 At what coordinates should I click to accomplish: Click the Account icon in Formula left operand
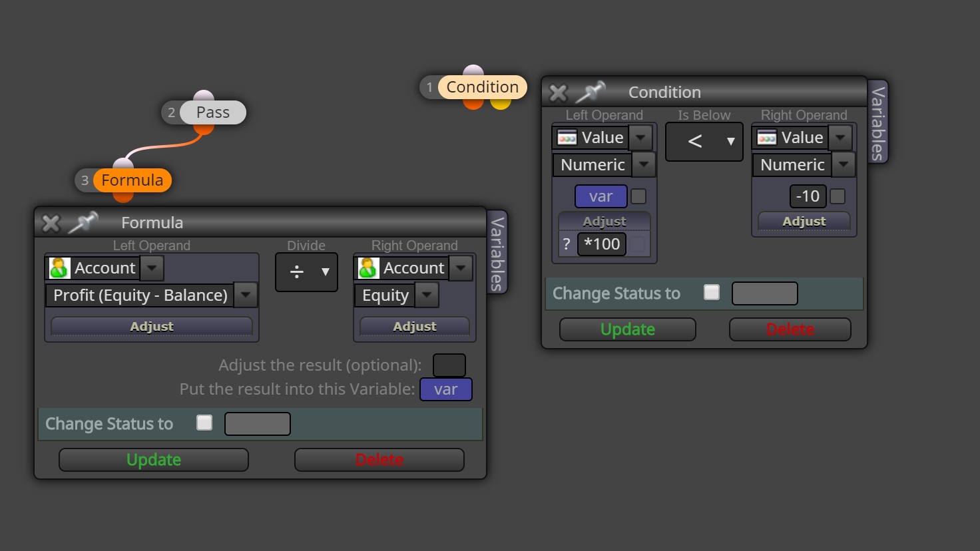coord(59,268)
